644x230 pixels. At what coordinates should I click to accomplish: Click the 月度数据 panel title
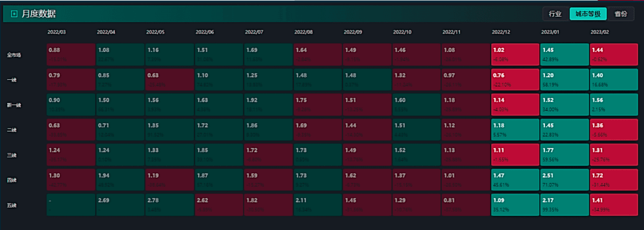point(38,14)
